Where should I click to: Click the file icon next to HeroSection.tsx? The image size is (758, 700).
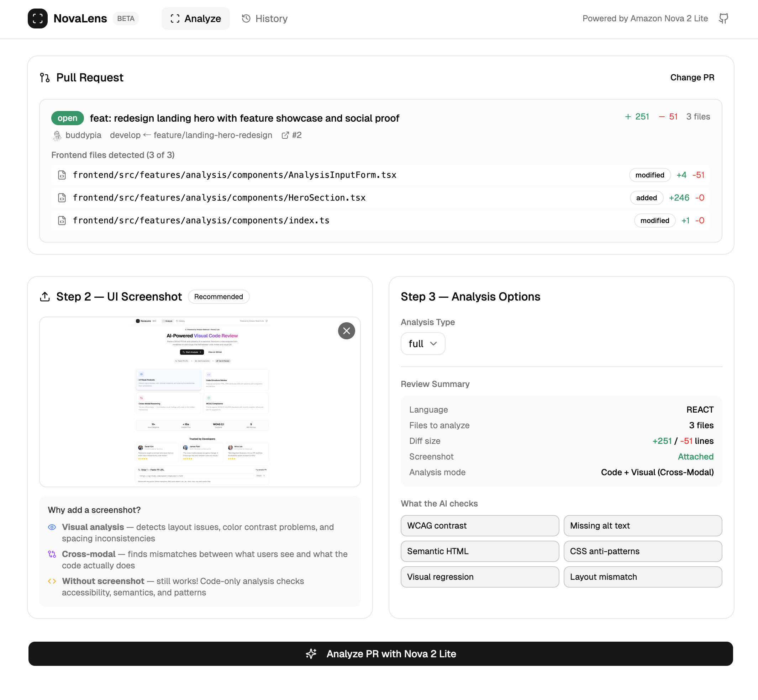tap(62, 198)
